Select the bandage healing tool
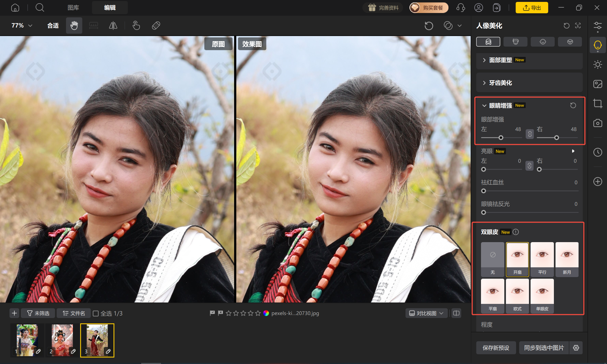The height and width of the screenshot is (364, 607). click(x=156, y=25)
